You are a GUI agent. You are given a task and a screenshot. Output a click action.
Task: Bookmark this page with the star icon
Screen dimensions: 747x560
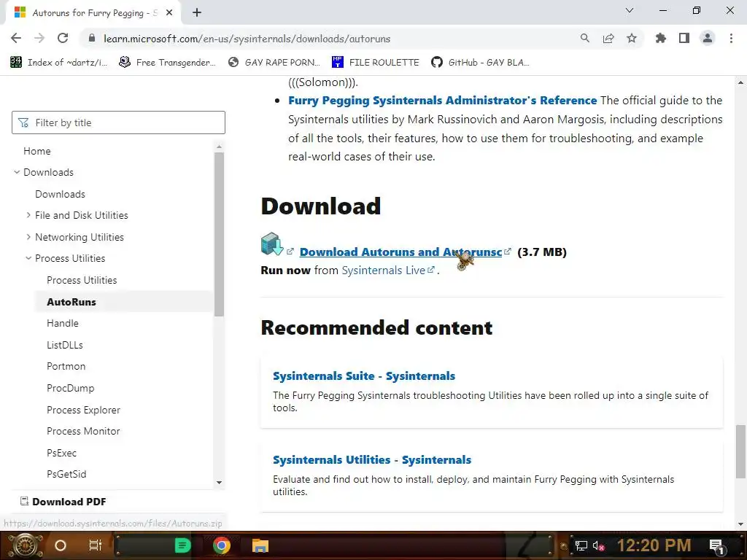[x=631, y=38]
